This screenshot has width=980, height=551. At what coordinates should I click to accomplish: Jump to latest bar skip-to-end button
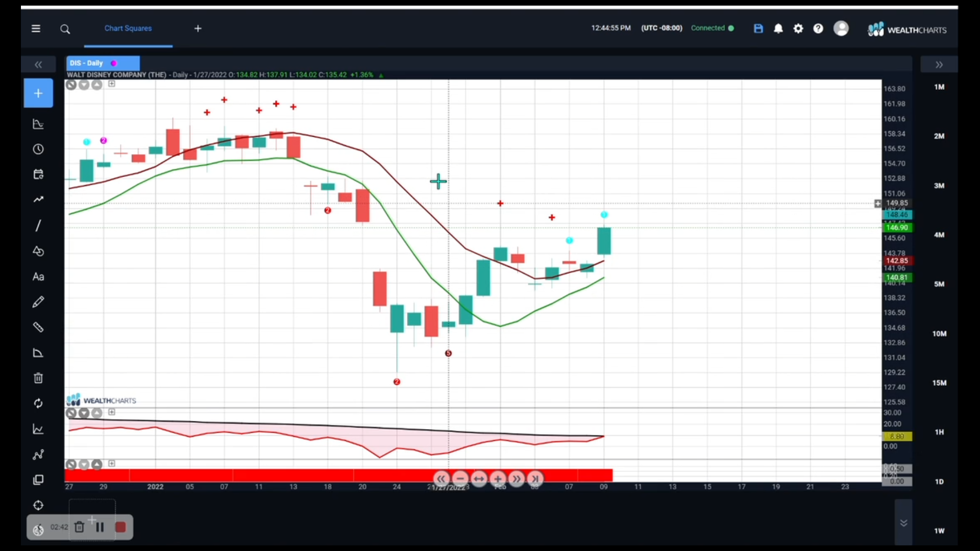pyautogui.click(x=535, y=479)
